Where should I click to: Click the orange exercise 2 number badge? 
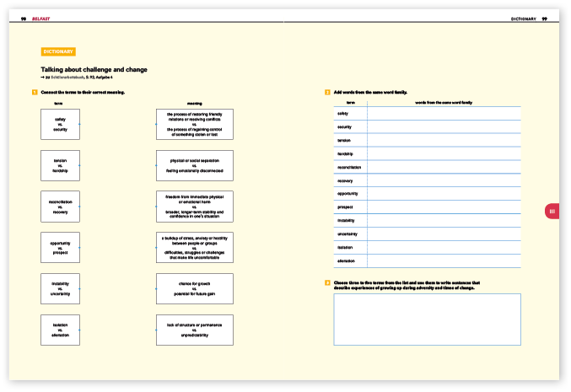pyautogui.click(x=327, y=92)
